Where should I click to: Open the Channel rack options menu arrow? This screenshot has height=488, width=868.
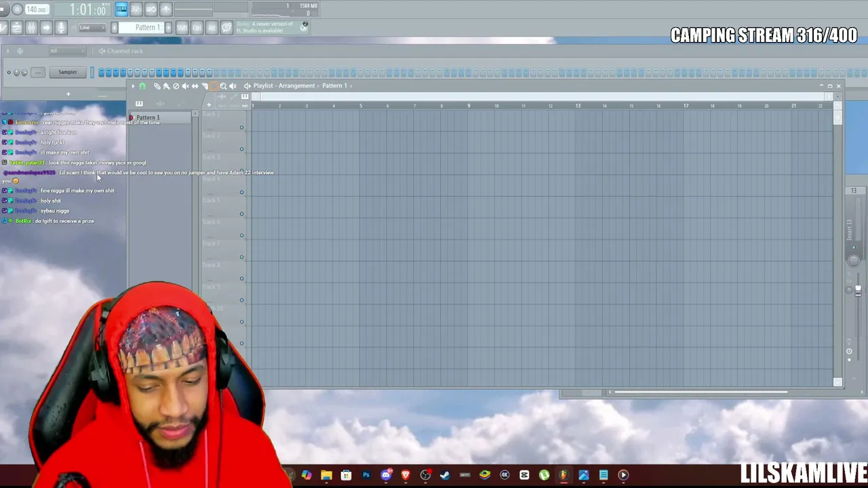point(7,51)
